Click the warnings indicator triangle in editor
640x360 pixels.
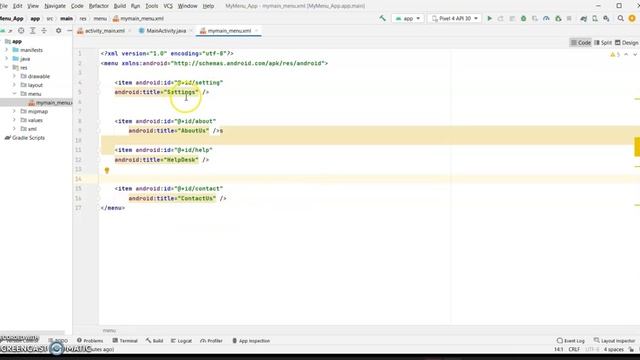(613, 54)
